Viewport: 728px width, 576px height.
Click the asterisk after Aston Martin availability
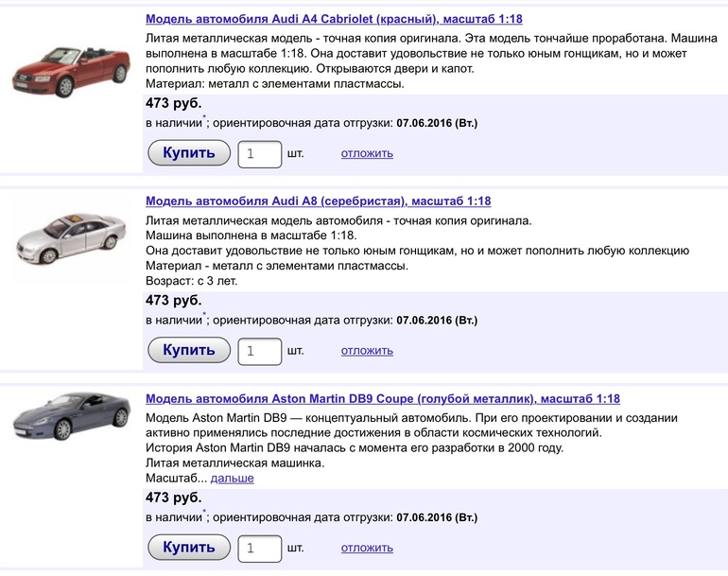[204, 513]
